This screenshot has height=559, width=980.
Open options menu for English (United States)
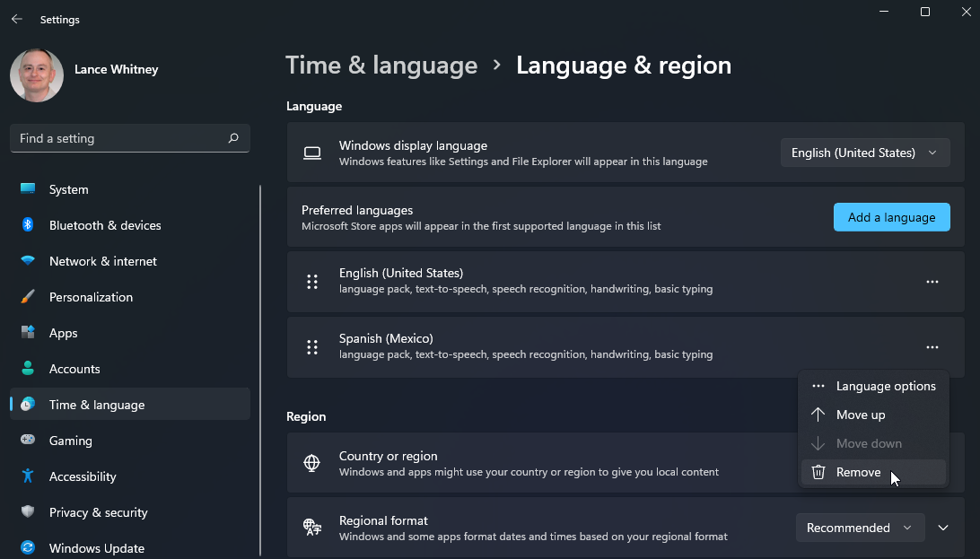coord(932,281)
